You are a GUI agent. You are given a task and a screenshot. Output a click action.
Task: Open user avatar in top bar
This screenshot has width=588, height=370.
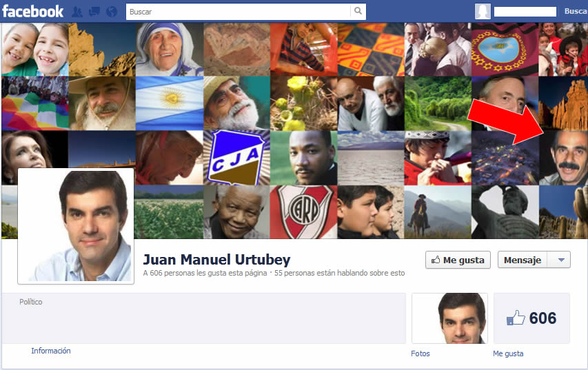[x=483, y=11]
